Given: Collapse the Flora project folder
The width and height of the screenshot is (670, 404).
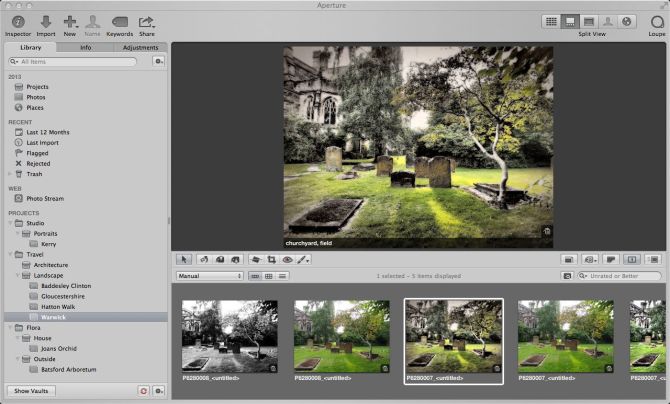Looking at the screenshot, I should 11,327.
